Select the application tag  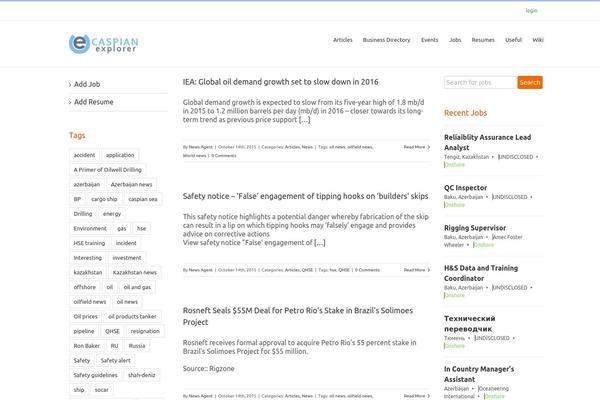point(120,155)
